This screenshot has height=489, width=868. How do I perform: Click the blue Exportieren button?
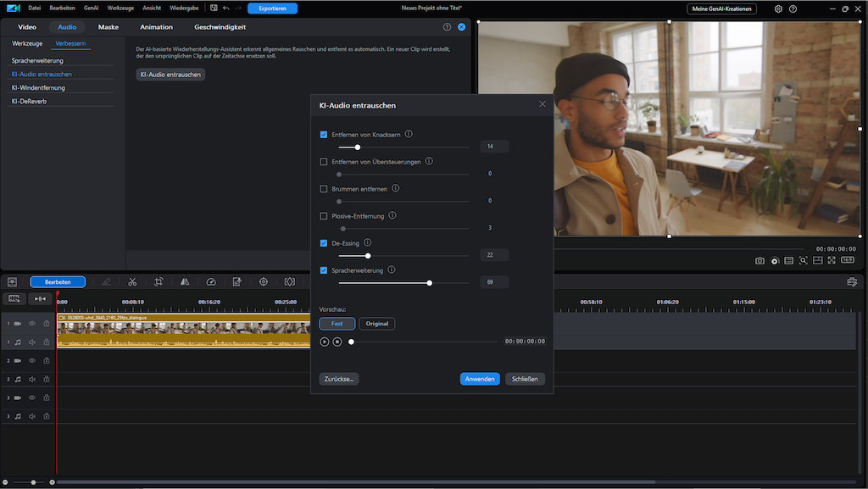click(x=272, y=8)
